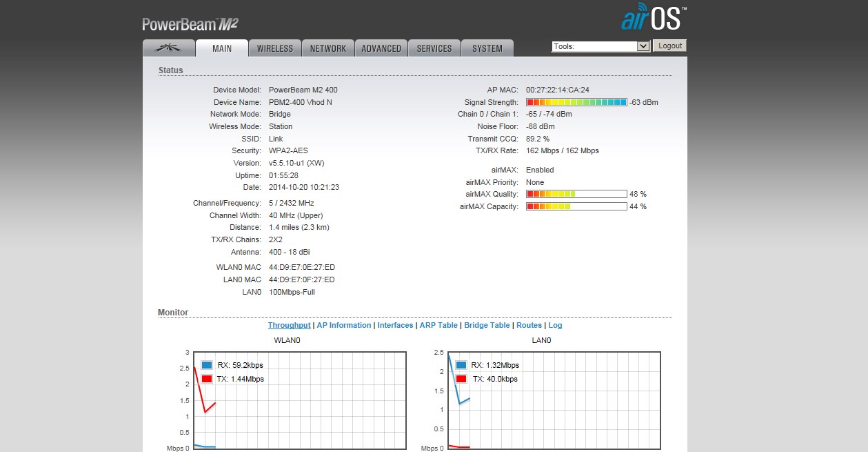
Task: Click the WLAN0 MAC value 44:D9:E7:0E:27:ED
Action: (x=302, y=267)
